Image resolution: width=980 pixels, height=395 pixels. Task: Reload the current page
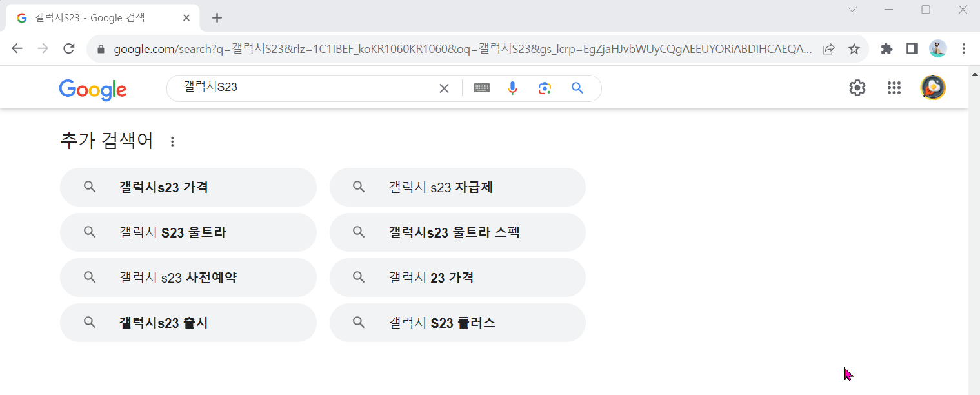(x=69, y=48)
